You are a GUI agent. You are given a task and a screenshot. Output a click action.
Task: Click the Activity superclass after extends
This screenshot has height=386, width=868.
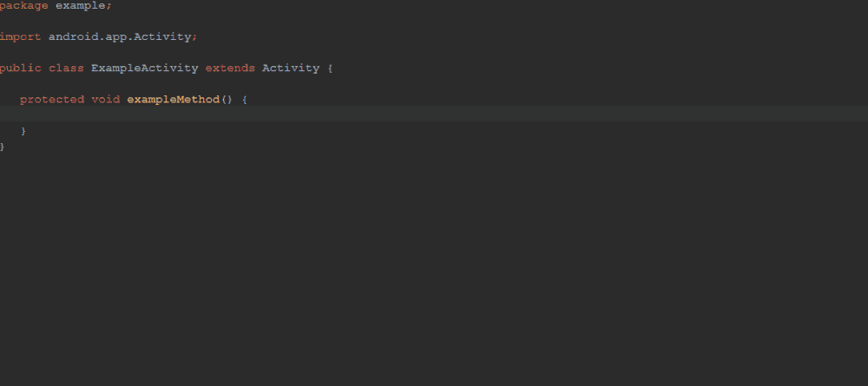pyautogui.click(x=291, y=68)
